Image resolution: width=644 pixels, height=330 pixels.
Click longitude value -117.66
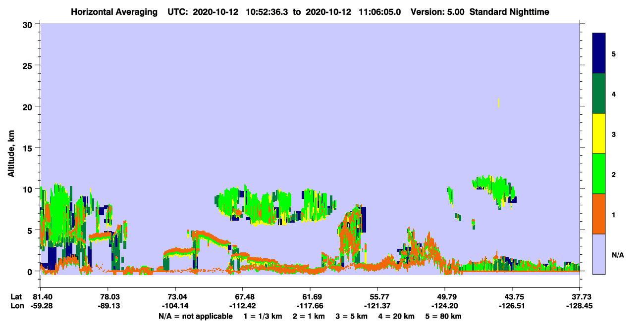pos(310,306)
